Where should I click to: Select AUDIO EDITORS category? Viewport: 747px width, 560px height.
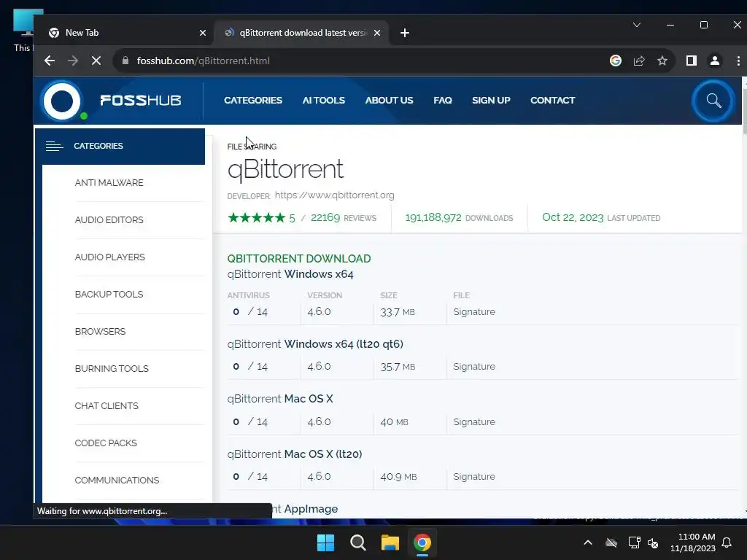(109, 220)
